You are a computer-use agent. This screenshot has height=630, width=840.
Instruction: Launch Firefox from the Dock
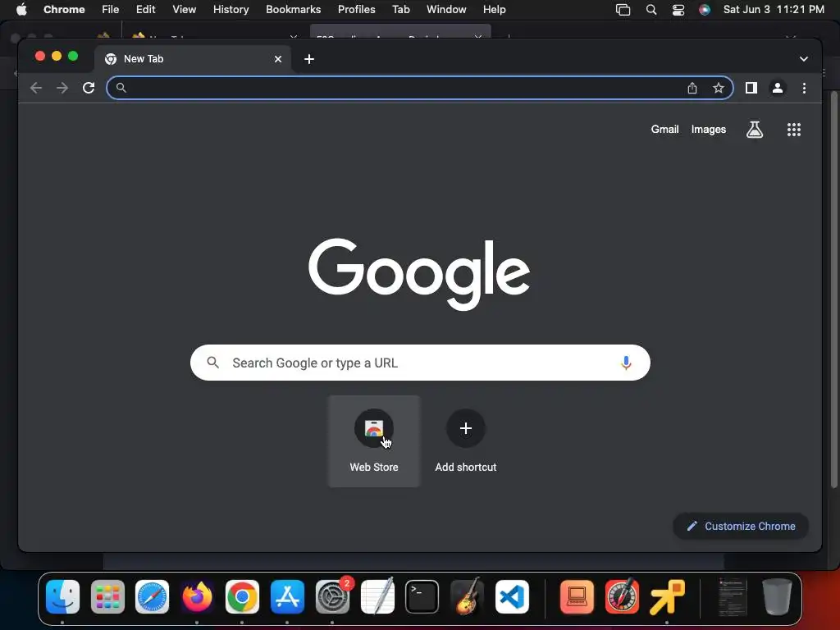point(197,596)
